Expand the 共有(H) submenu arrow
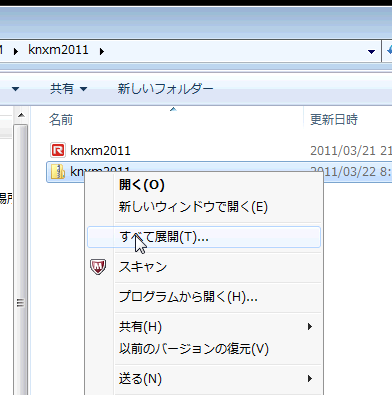392x395 pixels. 310,327
